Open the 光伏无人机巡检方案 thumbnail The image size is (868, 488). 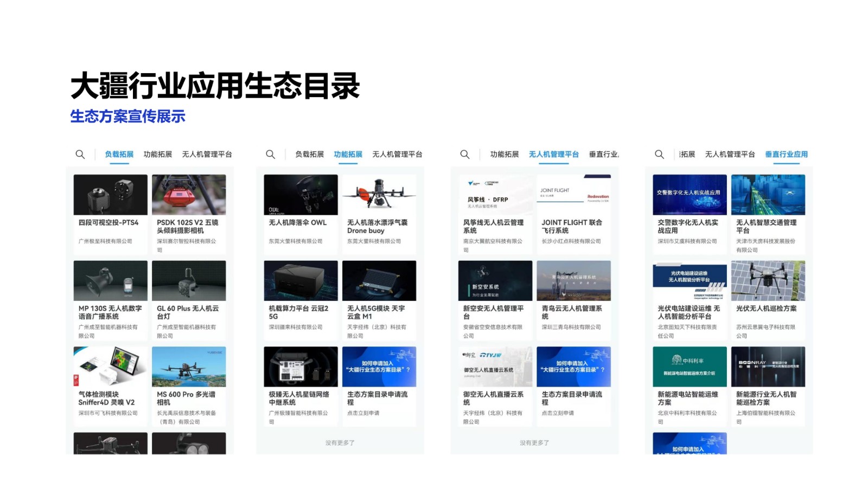(768, 280)
